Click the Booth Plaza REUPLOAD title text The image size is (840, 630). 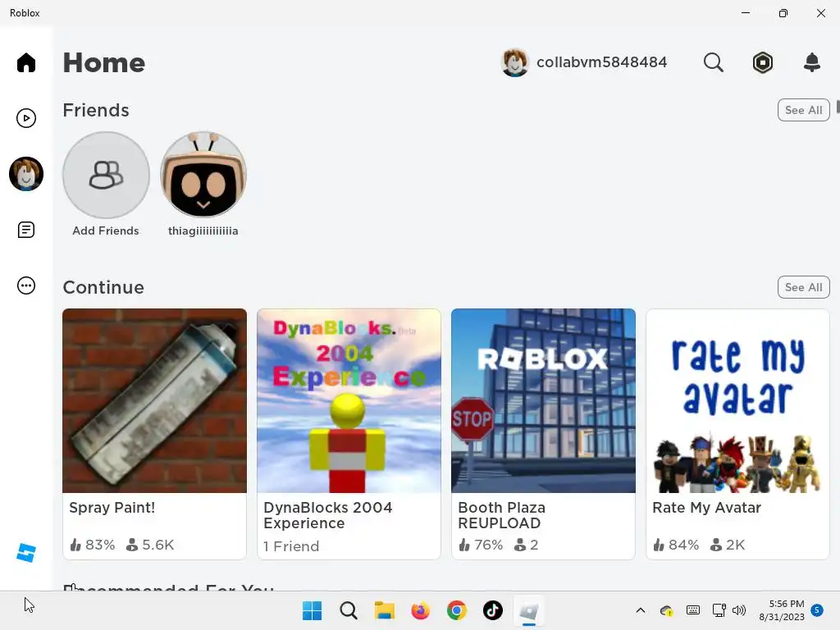(501, 515)
